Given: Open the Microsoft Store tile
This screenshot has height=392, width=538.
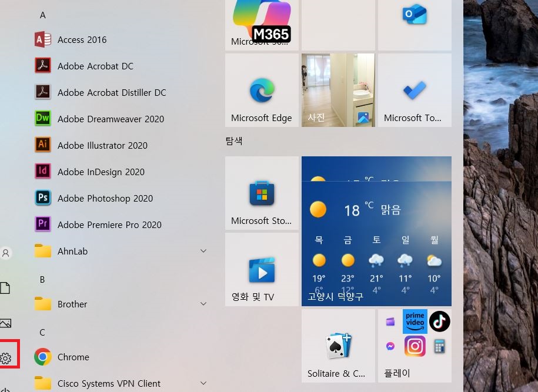Looking at the screenshot, I should click(262, 193).
